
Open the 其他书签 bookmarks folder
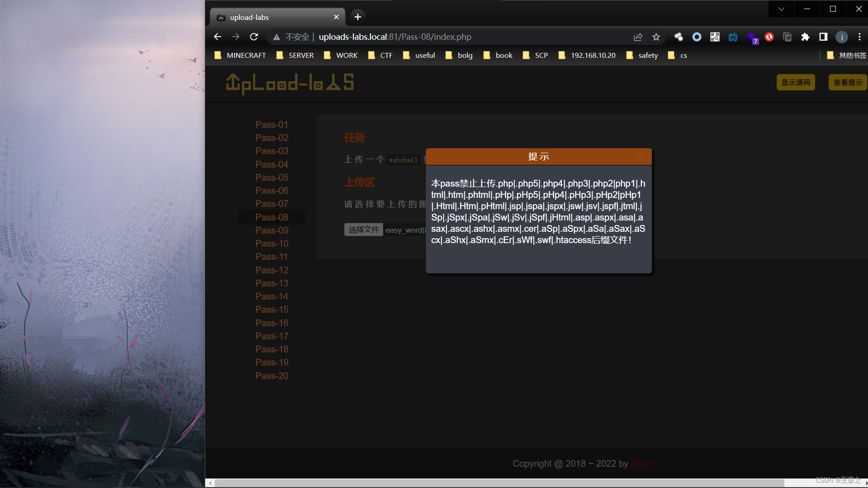pyautogui.click(x=846, y=55)
